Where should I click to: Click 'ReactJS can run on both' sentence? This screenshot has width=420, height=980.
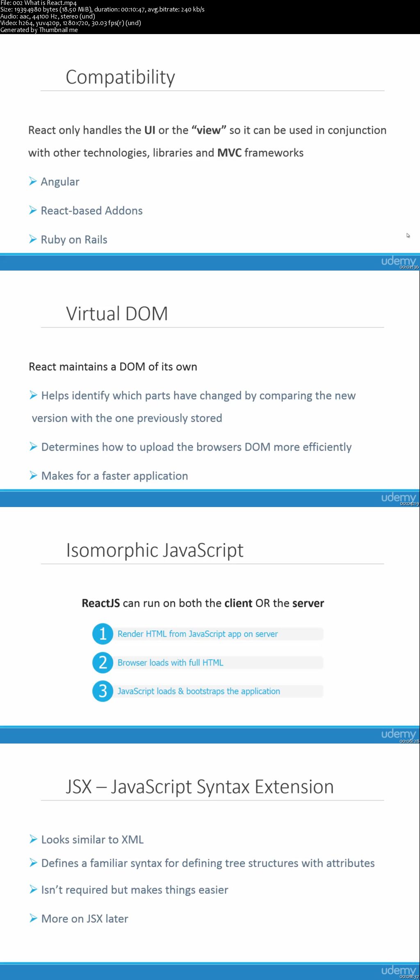(203, 603)
